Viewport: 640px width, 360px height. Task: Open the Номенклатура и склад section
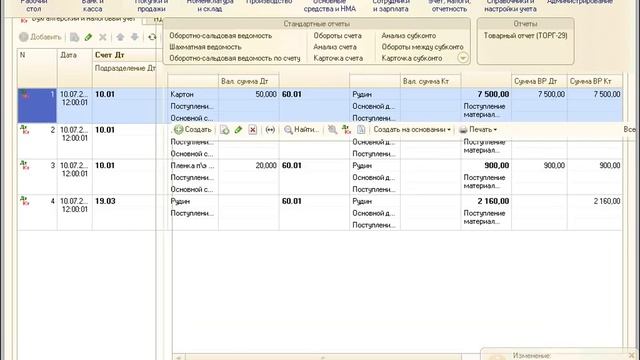[x=210, y=5]
